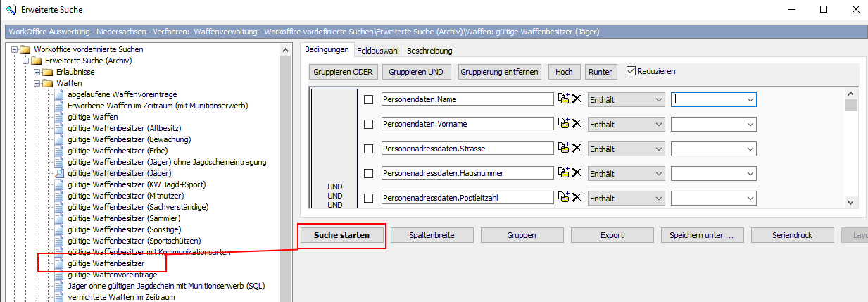Delete the Postleitzahl condition using its X icon
Image resolution: width=868 pixels, height=302 pixels.
[x=577, y=198]
